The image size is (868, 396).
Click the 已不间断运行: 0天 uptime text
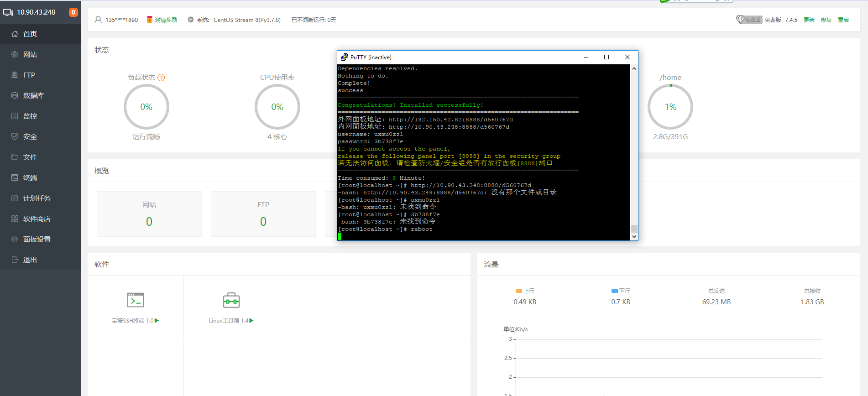coord(314,20)
